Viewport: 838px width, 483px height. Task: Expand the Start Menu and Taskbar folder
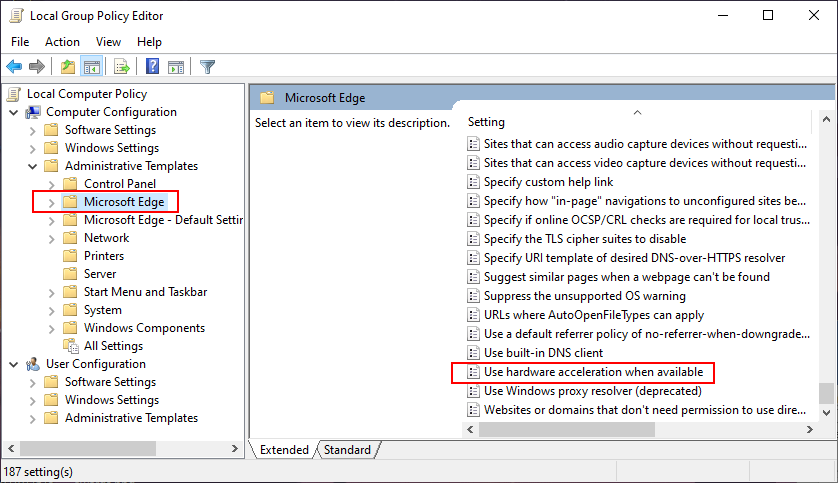(52, 292)
